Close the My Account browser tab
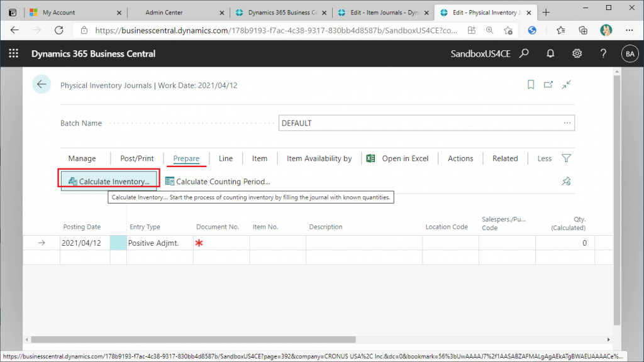The image size is (644, 362). pyautogui.click(x=119, y=13)
